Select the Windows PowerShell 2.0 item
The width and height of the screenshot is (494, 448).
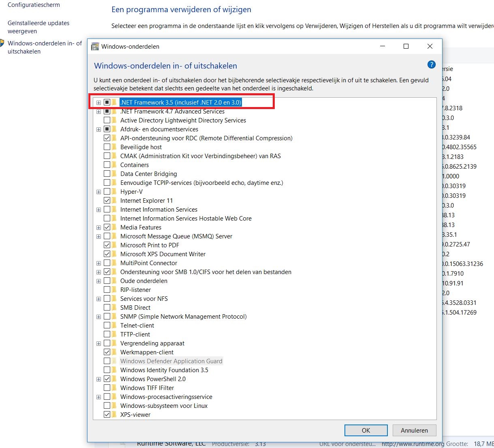[153, 379]
